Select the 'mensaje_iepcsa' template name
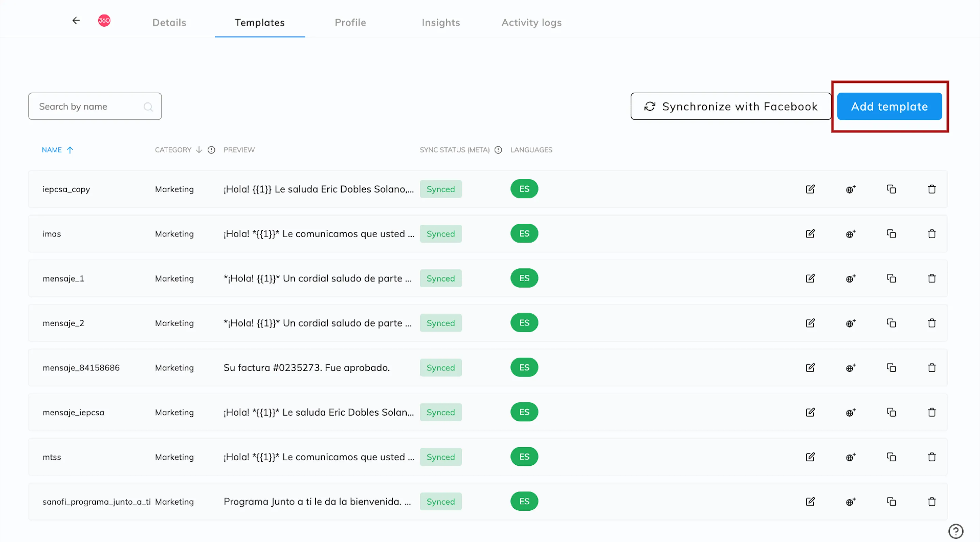The width and height of the screenshot is (980, 542). [x=73, y=412]
